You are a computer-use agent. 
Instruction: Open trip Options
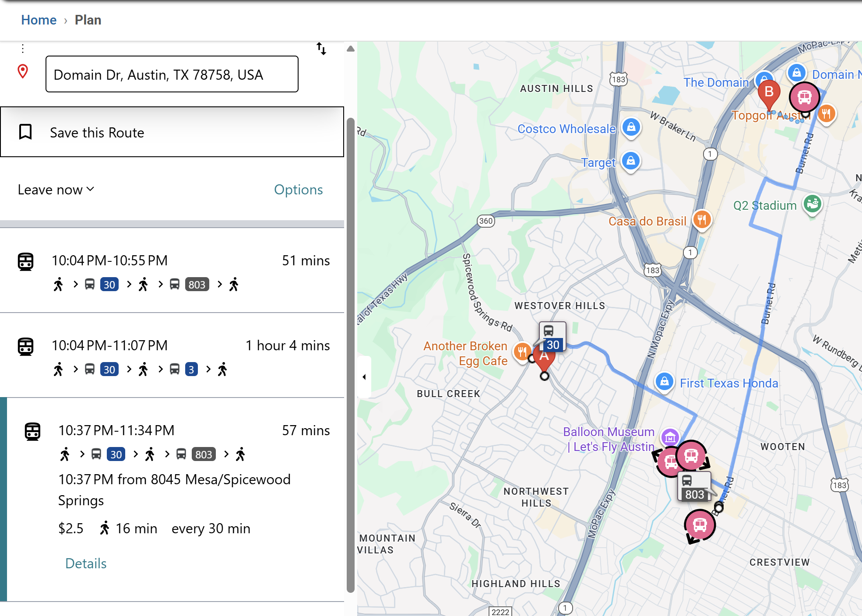[x=298, y=190]
